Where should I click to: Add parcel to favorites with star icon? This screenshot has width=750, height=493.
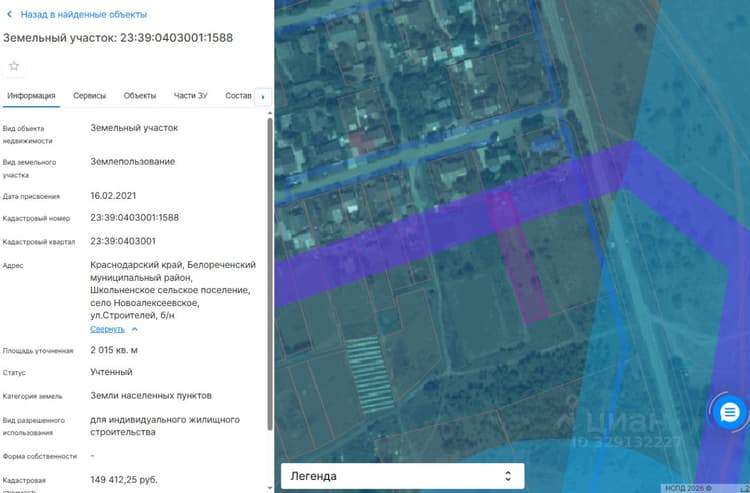[x=14, y=66]
